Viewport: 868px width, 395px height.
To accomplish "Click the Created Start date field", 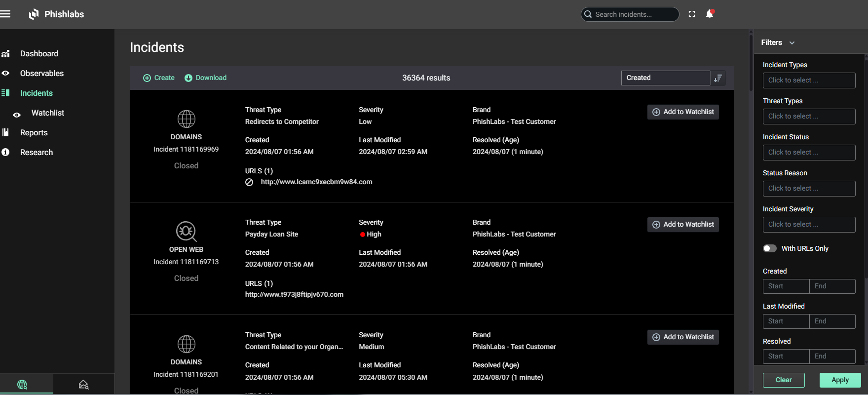I will click(786, 286).
